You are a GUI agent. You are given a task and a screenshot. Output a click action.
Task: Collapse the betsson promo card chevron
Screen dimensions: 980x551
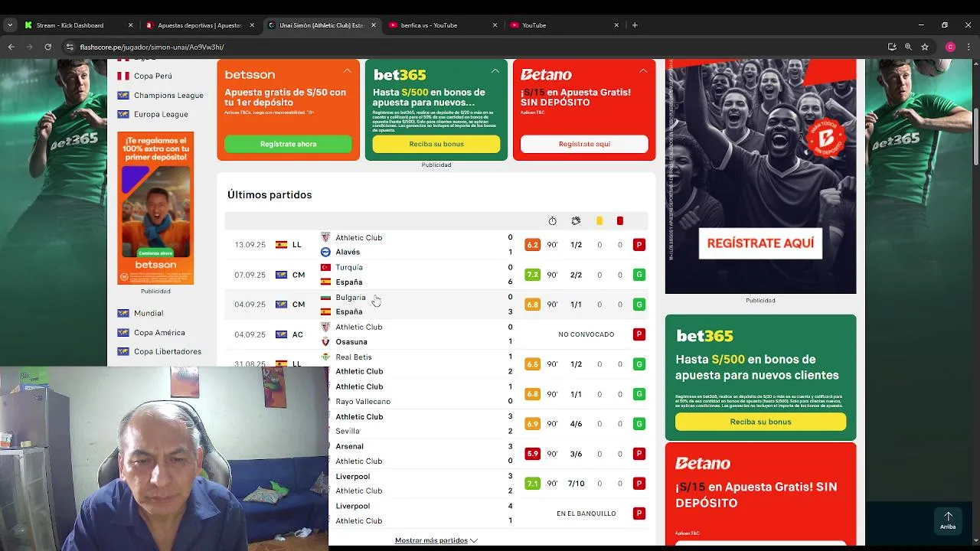pos(347,71)
